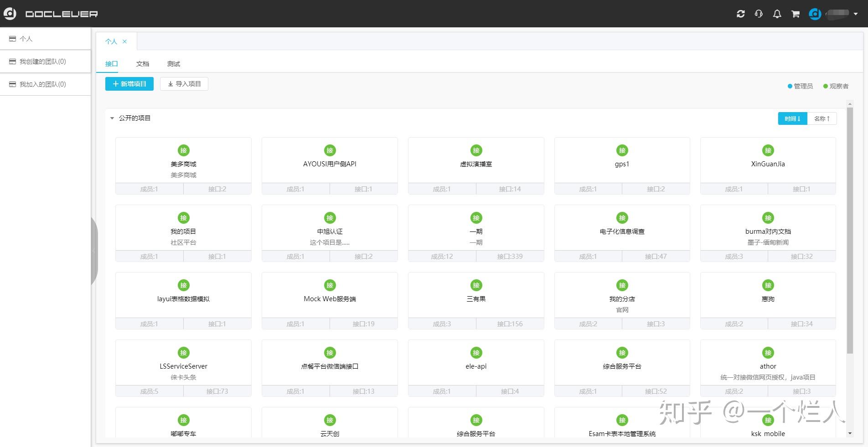Viewport: 868px width, 447px height.
Task: Click the green icon of 点餐平台微信端接口
Action: (330, 353)
